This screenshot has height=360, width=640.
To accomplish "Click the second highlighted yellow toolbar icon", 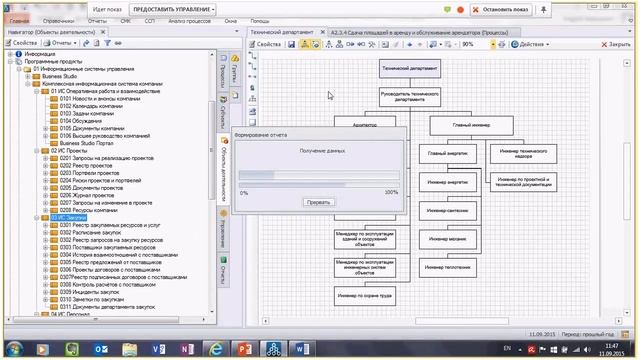I will 316,44.
